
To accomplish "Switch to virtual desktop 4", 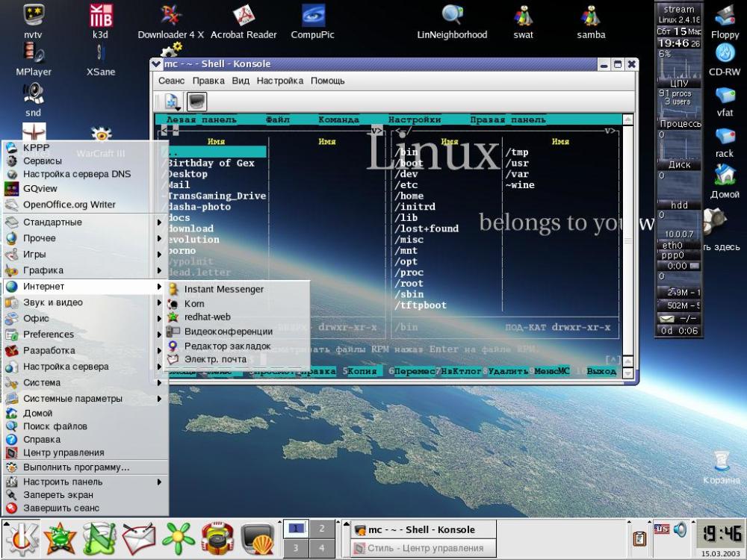I will coord(322,547).
